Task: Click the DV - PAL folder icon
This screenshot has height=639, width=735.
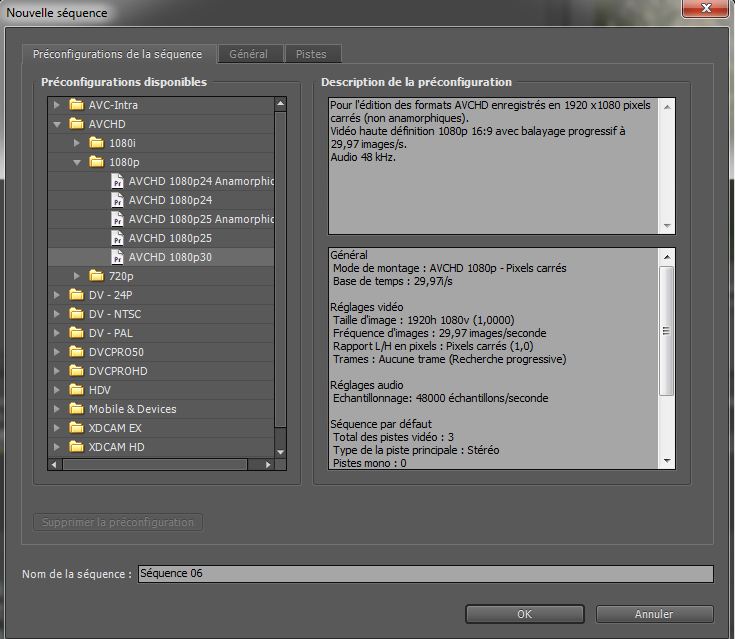Action: coord(76,333)
